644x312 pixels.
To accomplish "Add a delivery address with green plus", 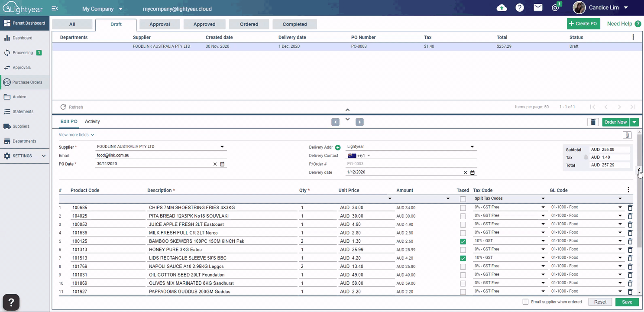I will point(338,147).
